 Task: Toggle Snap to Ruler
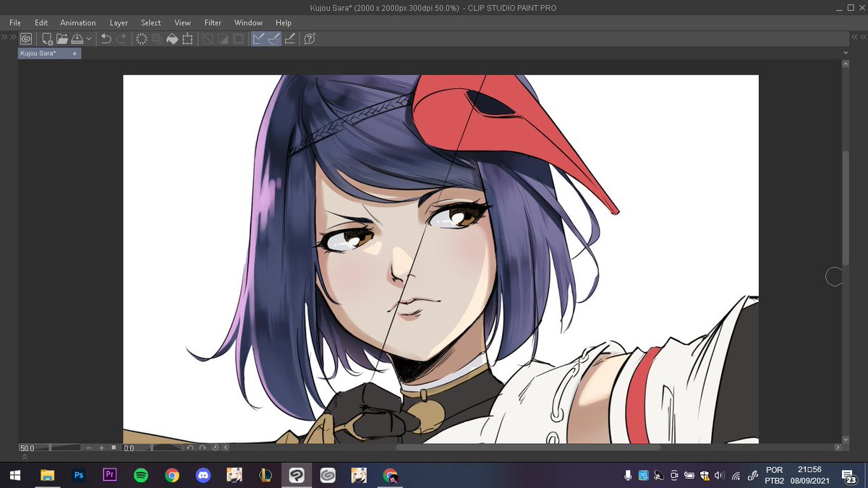259,39
